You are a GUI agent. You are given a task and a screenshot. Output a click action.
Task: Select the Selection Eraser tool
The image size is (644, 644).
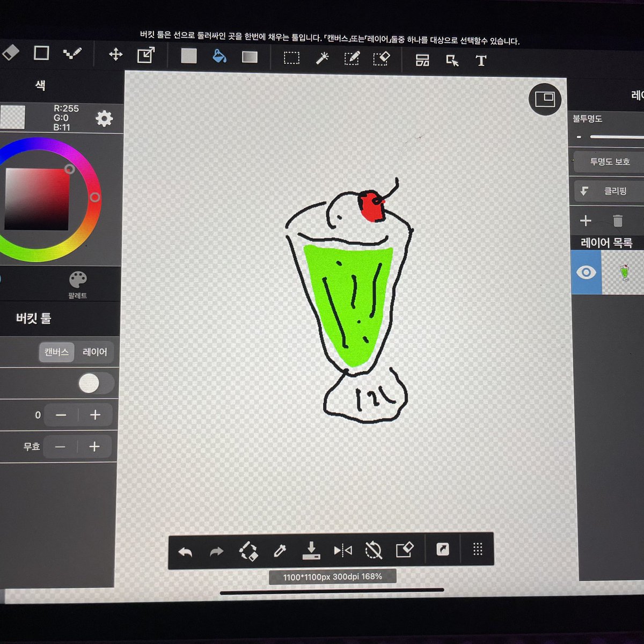(x=381, y=58)
